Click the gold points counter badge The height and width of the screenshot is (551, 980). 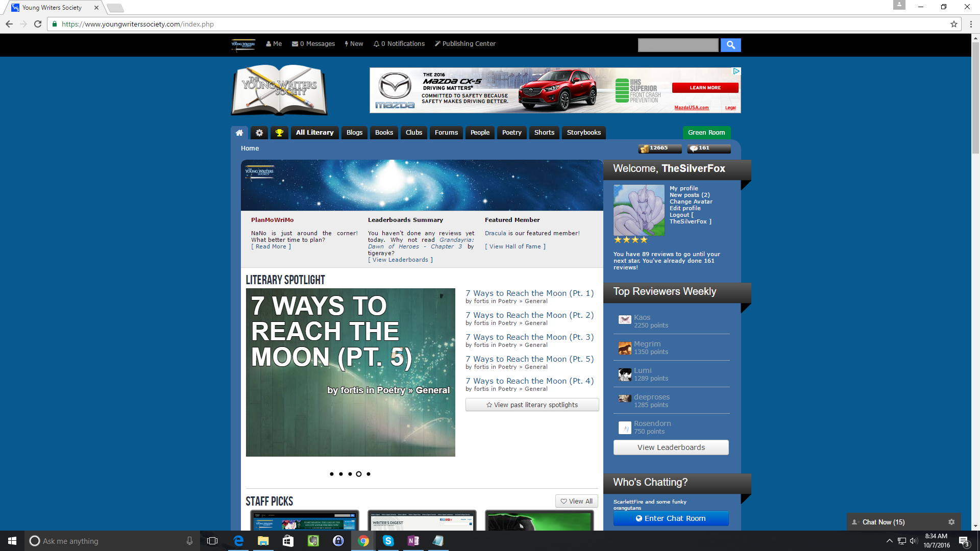659,148
